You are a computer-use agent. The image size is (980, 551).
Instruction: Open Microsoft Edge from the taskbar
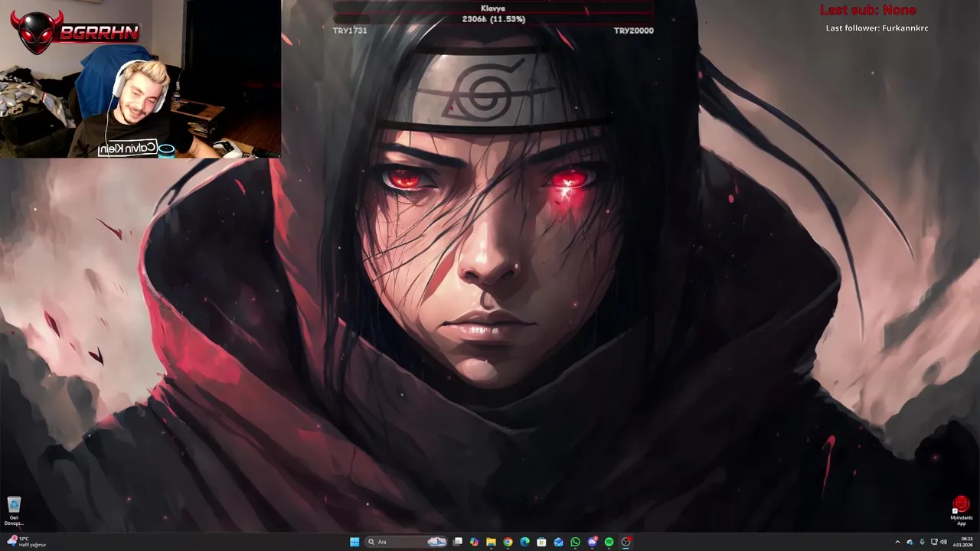[524, 542]
